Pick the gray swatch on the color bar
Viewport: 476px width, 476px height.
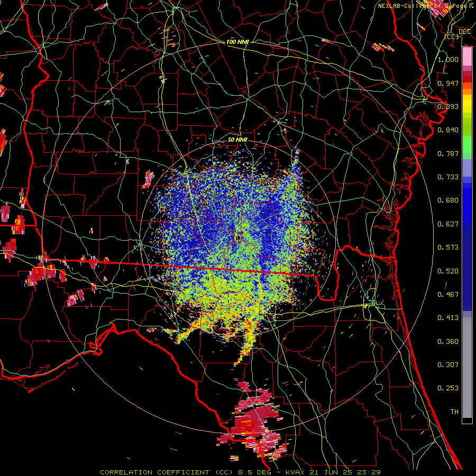467,368
